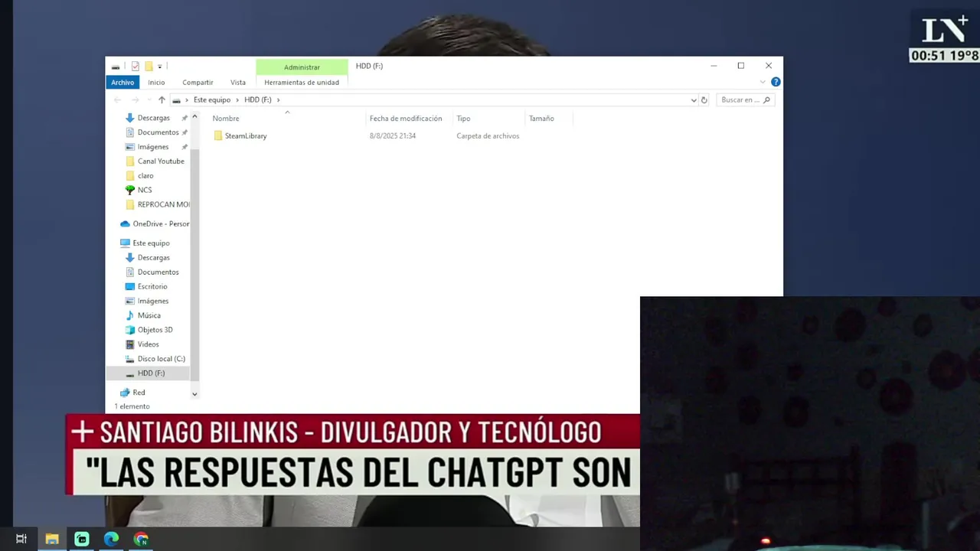The width and height of the screenshot is (980, 551).
Task: Switch to the Inicio ribbon tab
Action: (156, 83)
